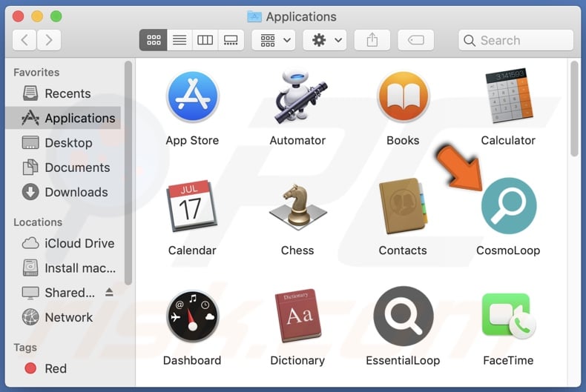Select Applications in the sidebar

tap(63, 118)
